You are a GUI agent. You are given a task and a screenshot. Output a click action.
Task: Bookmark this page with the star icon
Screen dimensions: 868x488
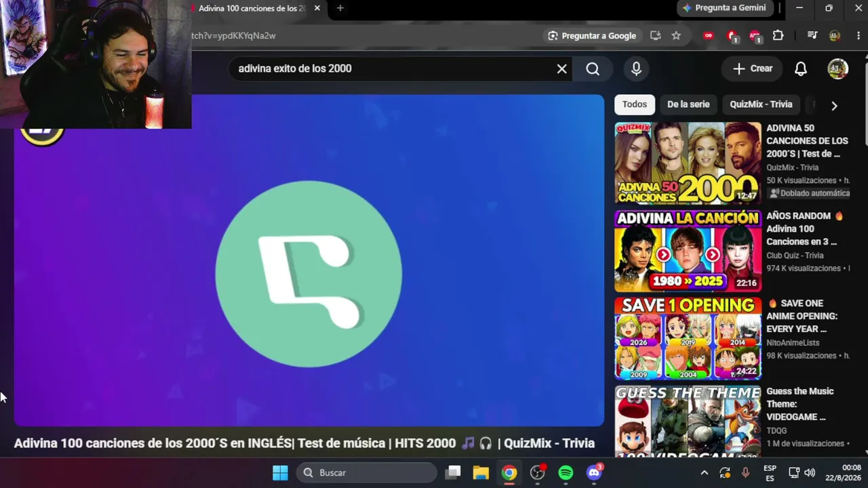coord(676,36)
